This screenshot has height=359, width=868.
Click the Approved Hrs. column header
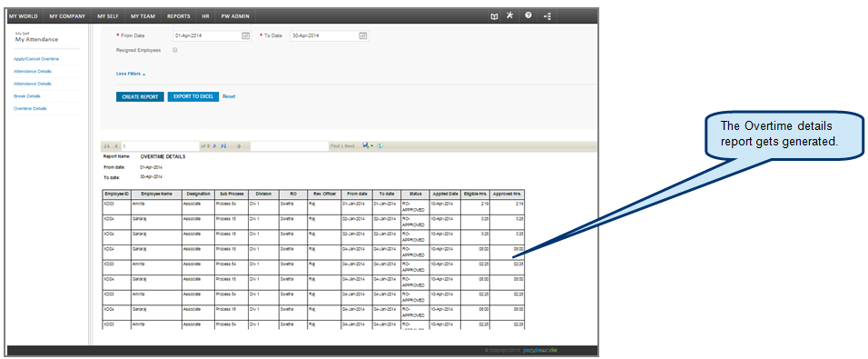507,194
